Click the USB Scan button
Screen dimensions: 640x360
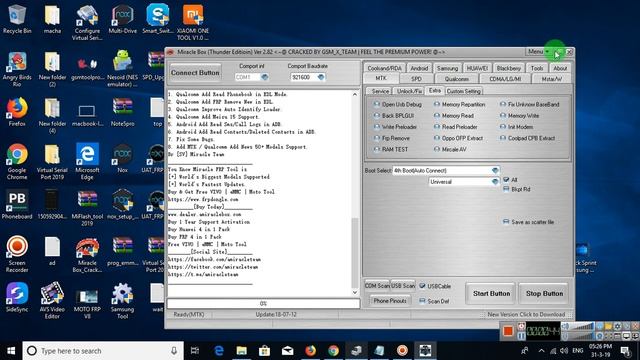[x=403, y=286]
